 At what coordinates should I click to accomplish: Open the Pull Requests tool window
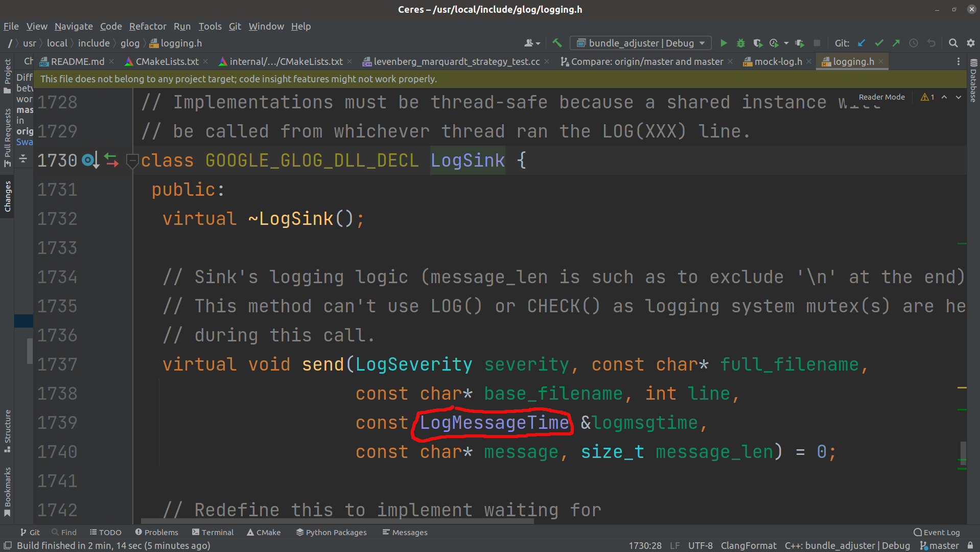point(7,137)
